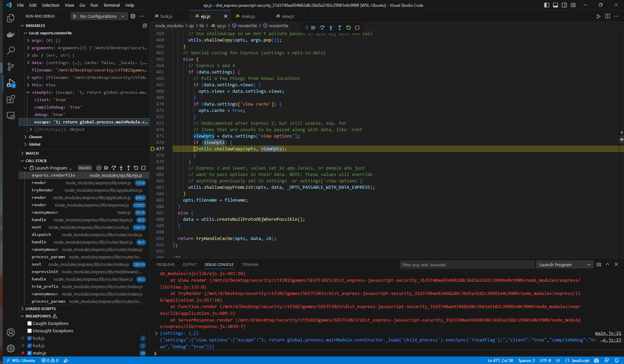Open the Launch Program console selector
624x364 pixels.
(x=565, y=265)
